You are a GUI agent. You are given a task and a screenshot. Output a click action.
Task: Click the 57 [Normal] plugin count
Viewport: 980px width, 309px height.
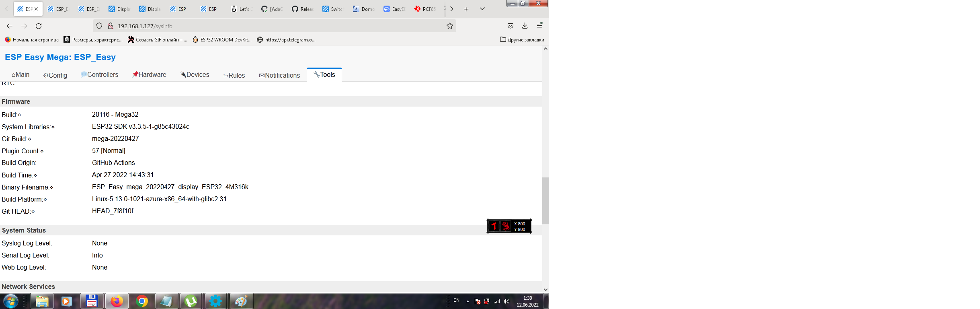pos(109,151)
